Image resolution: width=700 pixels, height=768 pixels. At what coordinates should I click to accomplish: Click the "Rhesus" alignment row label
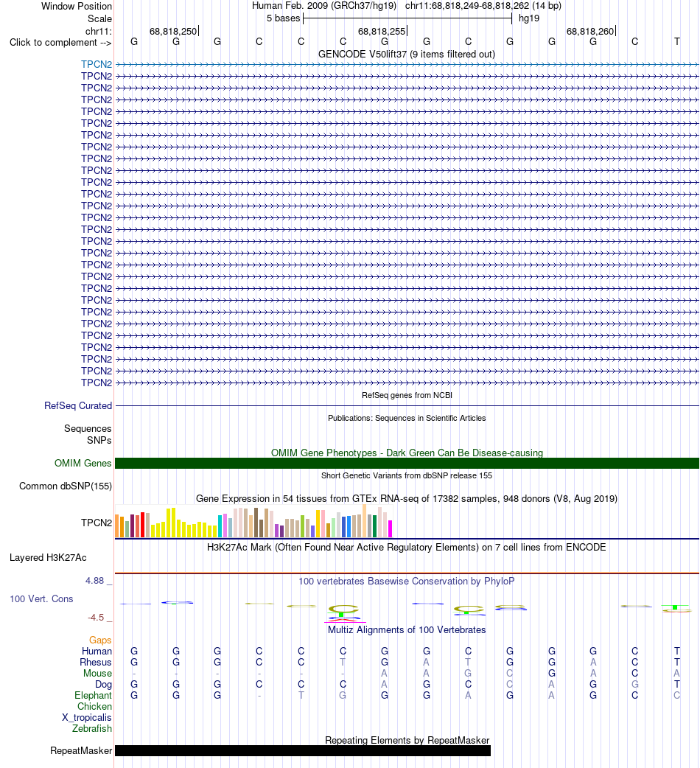pos(96,662)
